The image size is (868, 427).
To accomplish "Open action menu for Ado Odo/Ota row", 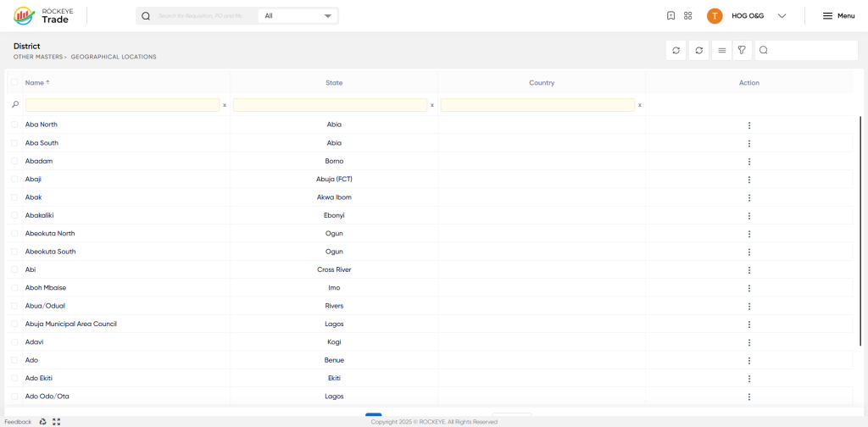I will [x=749, y=396].
